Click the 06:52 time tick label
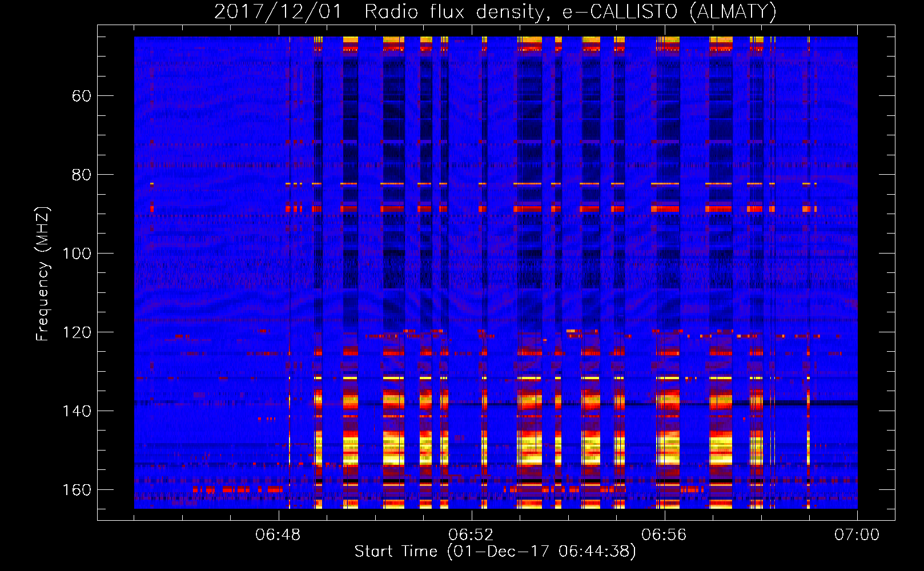This screenshot has height=571, width=924. pyautogui.click(x=471, y=535)
